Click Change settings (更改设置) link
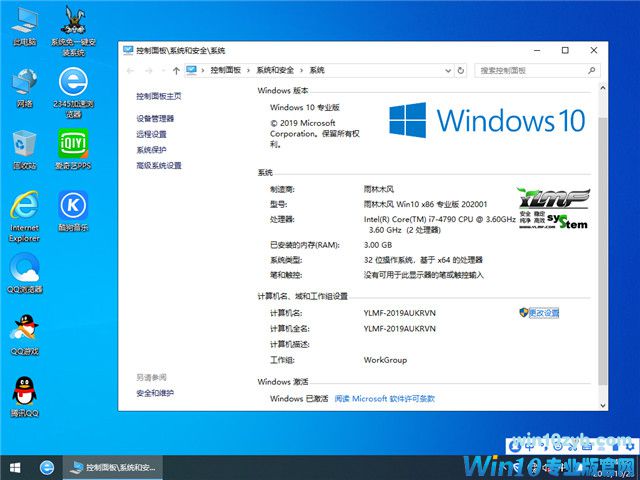The height and width of the screenshot is (480, 640). tap(544, 313)
